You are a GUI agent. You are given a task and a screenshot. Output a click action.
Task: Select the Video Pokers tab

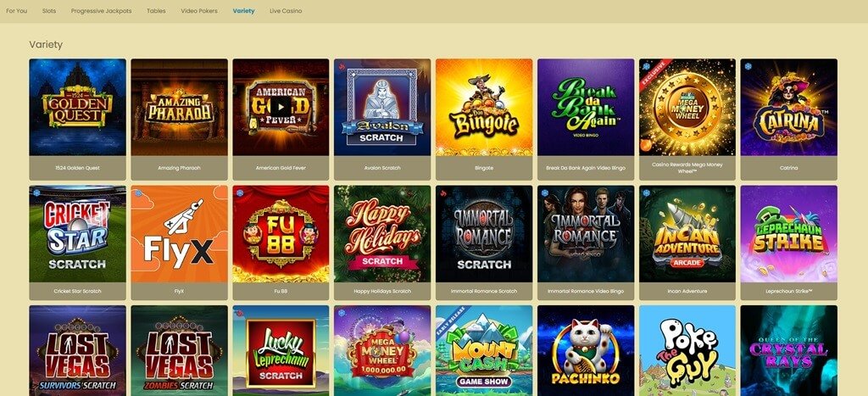[x=199, y=11]
